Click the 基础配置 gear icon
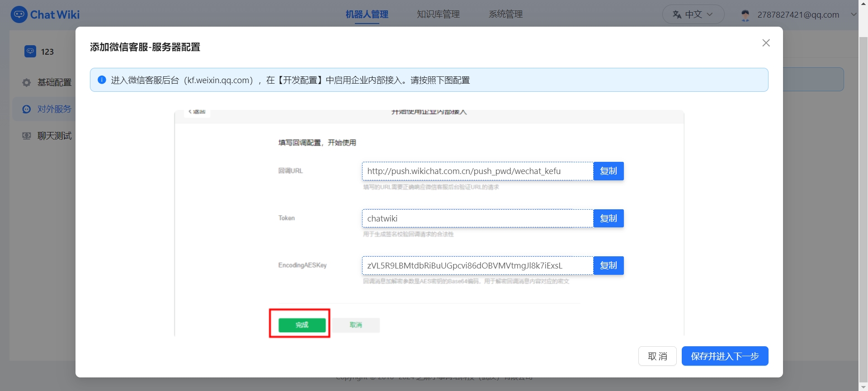 [27, 82]
